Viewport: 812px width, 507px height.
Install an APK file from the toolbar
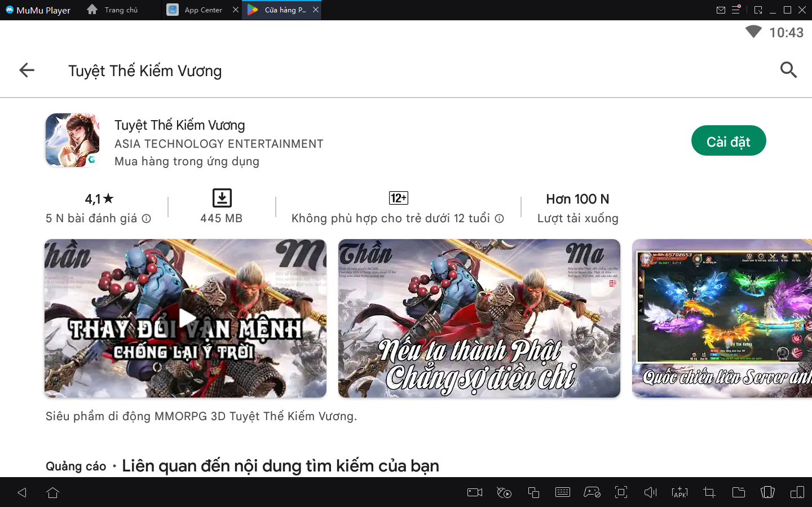[679, 492]
